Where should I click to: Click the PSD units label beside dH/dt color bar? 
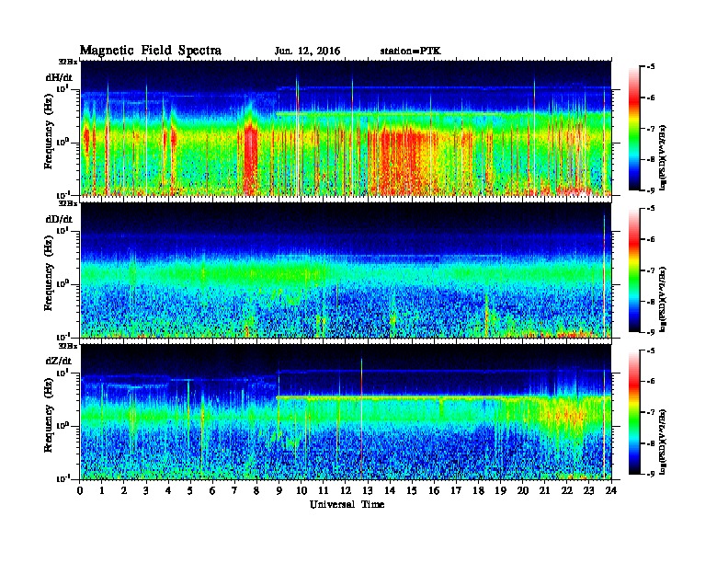[664, 157]
